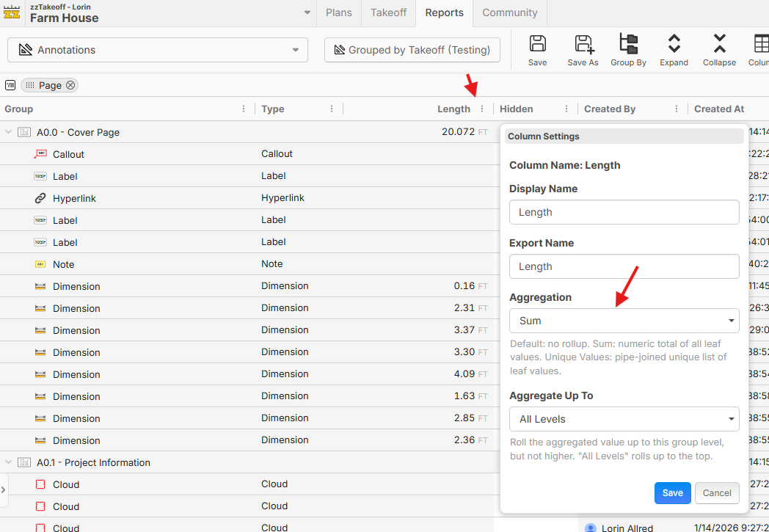This screenshot has width=769, height=532.
Task: Open the Aggregation Sum dropdown
Action: (624, 321)
